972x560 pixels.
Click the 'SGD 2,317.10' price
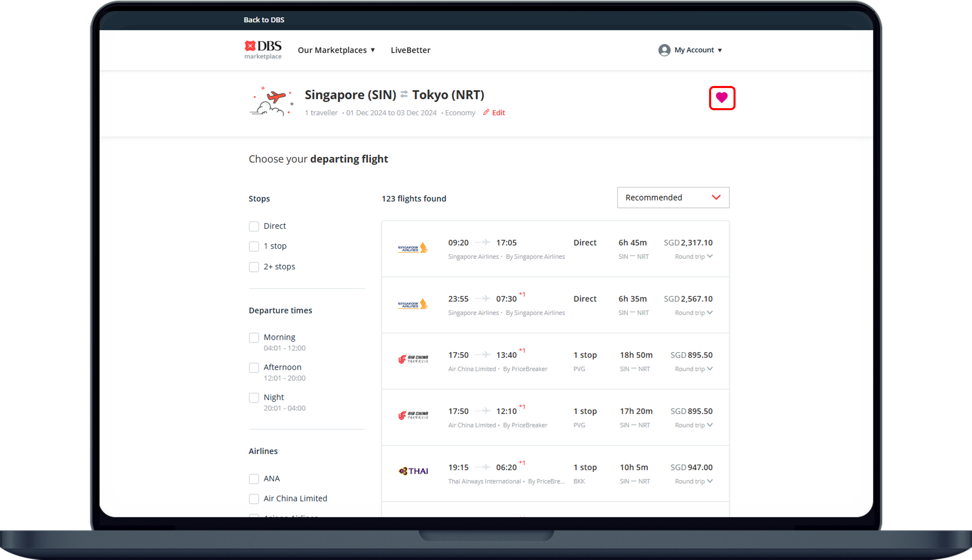[x=688, y=243]
